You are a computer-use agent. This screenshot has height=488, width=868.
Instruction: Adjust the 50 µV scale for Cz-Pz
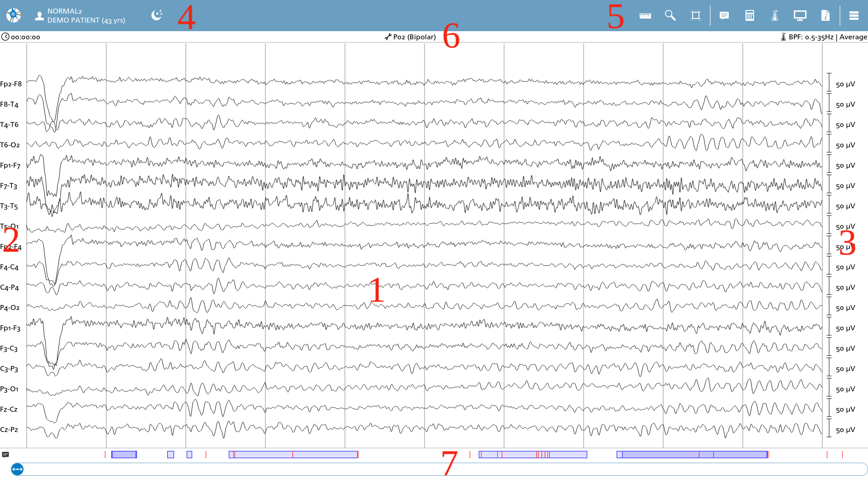tap(845, 430)
